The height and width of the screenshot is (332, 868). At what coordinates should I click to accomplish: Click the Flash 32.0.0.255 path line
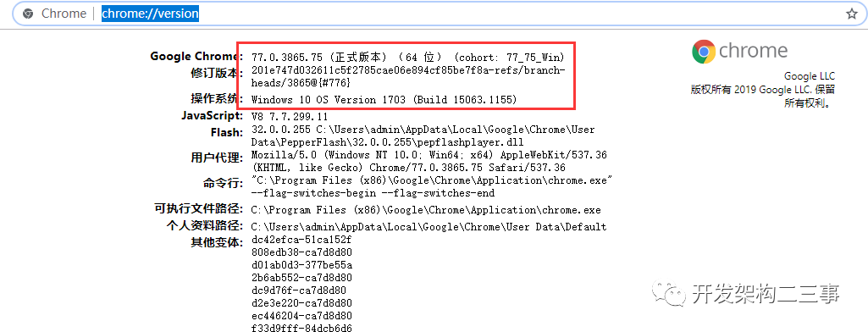coord(423,136)
